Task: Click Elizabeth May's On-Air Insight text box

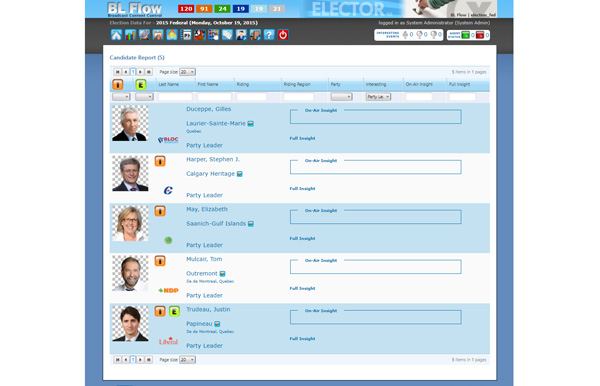Action: click(x=375, y=217)
